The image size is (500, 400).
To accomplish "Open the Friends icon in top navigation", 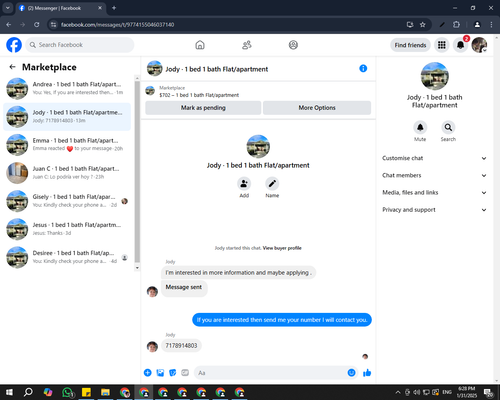I will [x=247, y=45].
